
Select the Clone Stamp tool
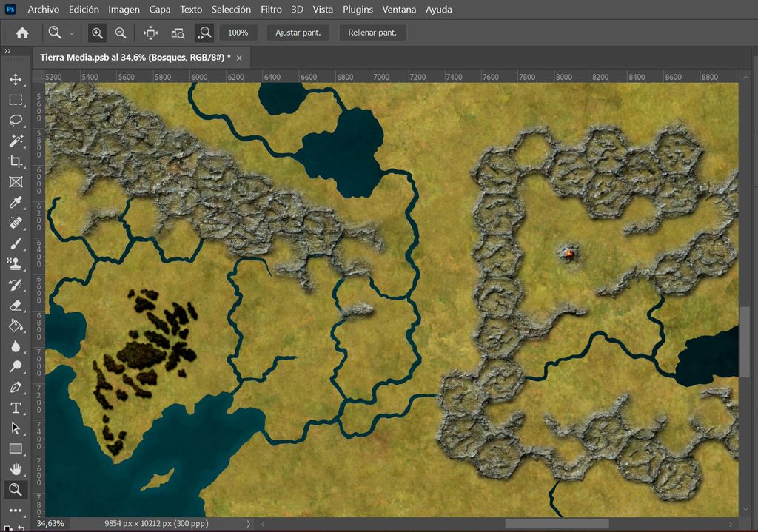point(16,263)
